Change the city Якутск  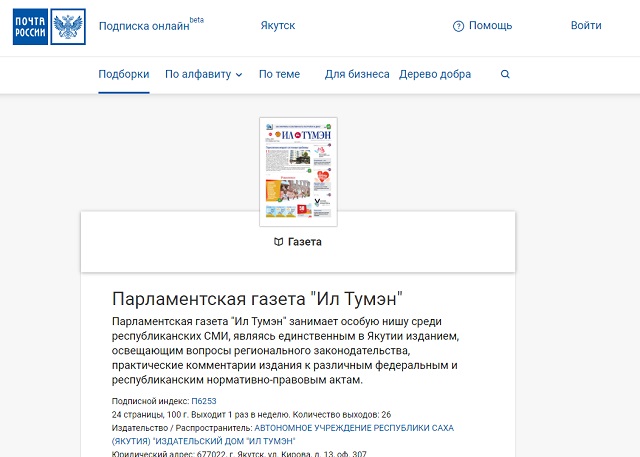point(278,25)
